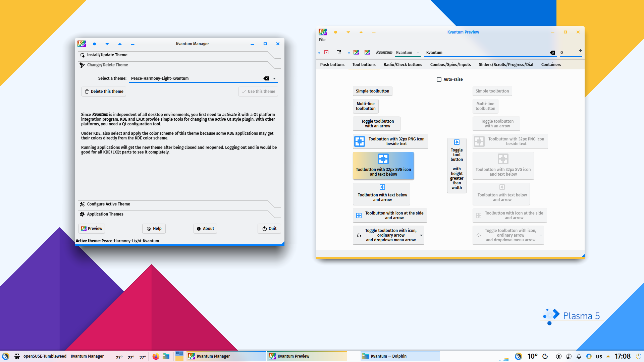Screen dimensions: 644x362
Task: Clear the Kvantum text field in Preview toolbar
Action: tap(552, 53)
